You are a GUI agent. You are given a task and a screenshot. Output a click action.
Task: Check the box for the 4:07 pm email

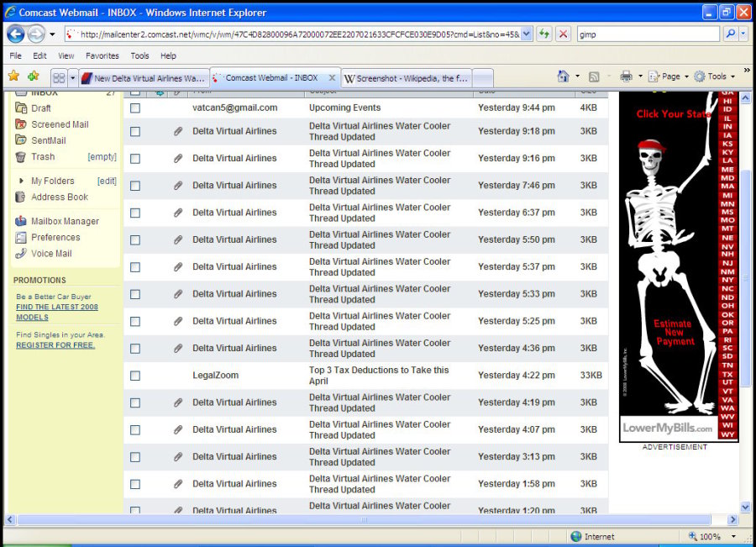pos(135,430)
